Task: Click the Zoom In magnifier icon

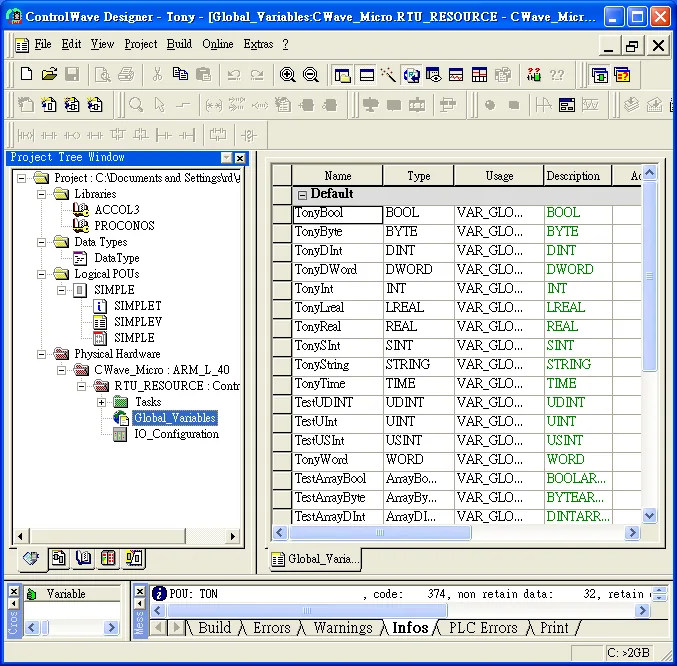Action: pos(287,75)
